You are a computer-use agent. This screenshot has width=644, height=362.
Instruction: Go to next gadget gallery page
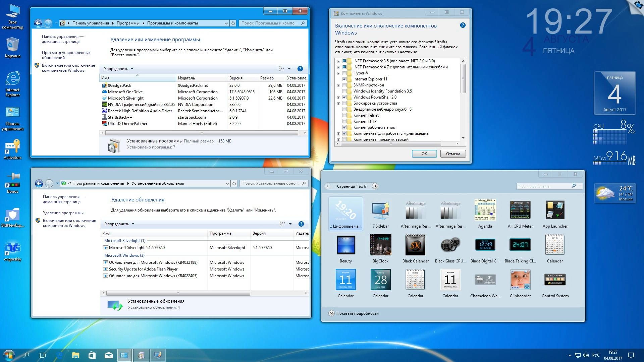tap(375, 186)
